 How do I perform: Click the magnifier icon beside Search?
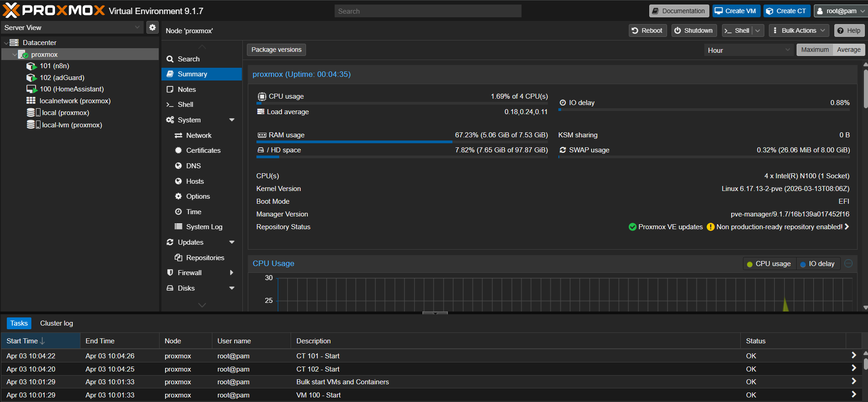click(x=170, y=59)
